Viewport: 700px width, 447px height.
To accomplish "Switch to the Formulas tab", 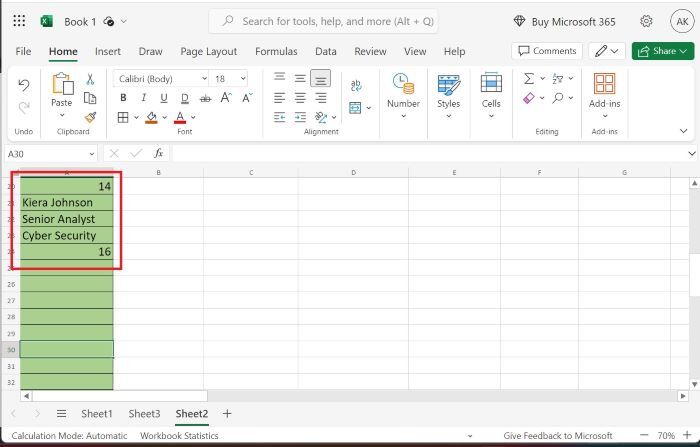I will 276,51.
